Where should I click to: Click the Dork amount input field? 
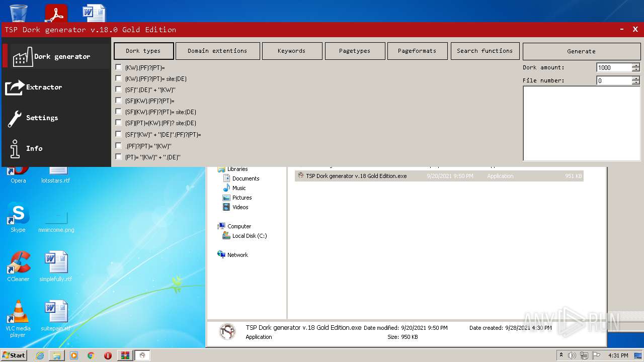tap(614, 67)
